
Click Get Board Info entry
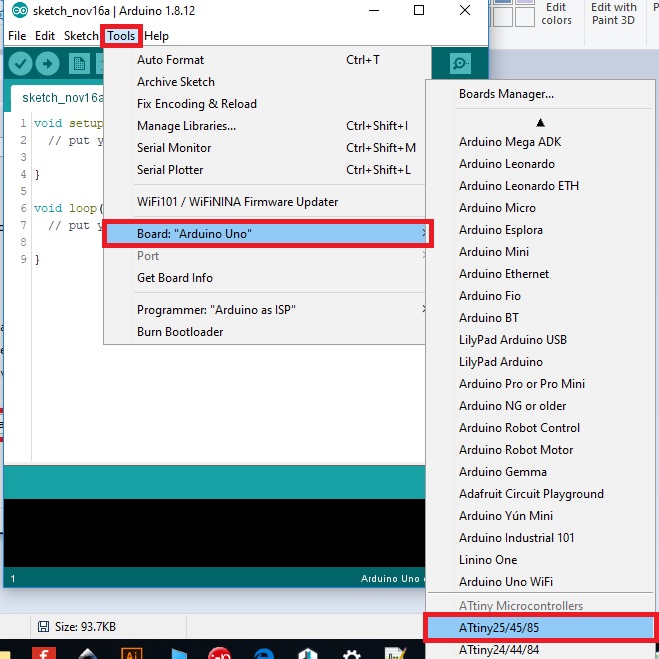click(175, 278)
